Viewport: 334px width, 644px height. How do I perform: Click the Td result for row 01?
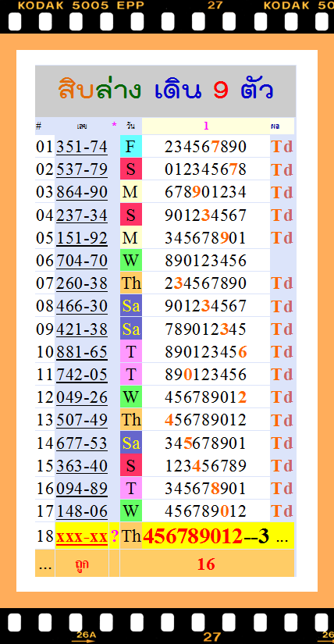point(282,147)
